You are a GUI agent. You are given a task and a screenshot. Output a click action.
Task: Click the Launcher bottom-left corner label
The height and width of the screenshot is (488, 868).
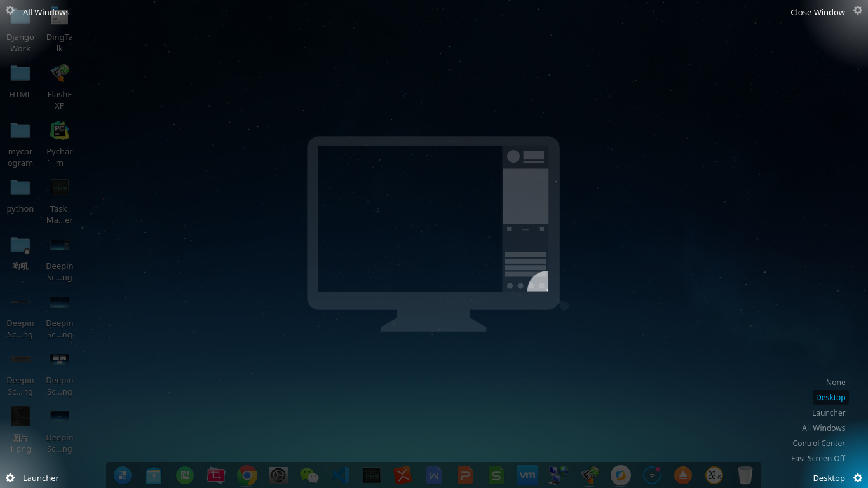point(41,478)
